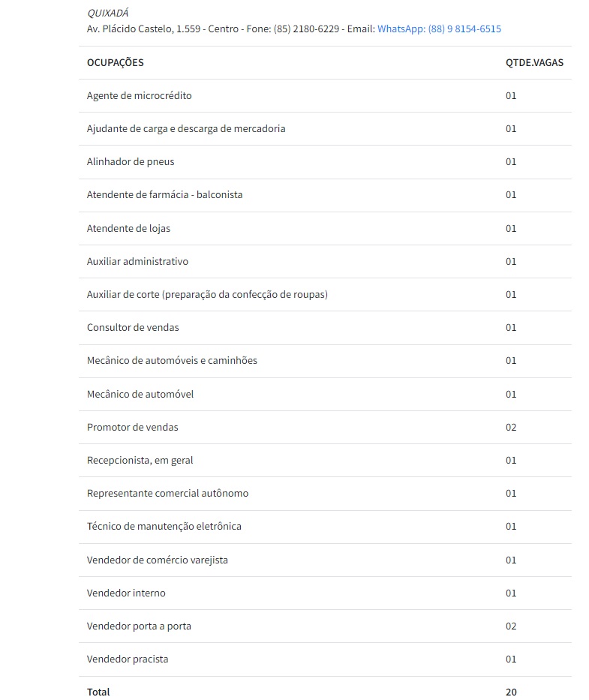The height and width of the screenshot is (700, 589).
Task: Click the QTDE.VAGAS column header
Action: 534,62
